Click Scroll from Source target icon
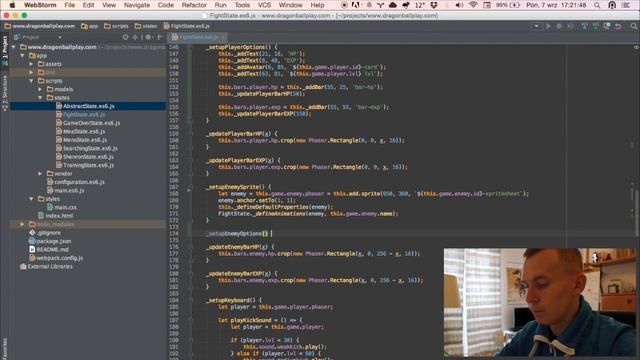Image resolution: width=640 pixels, height=360 pixels. click(125, 37)
